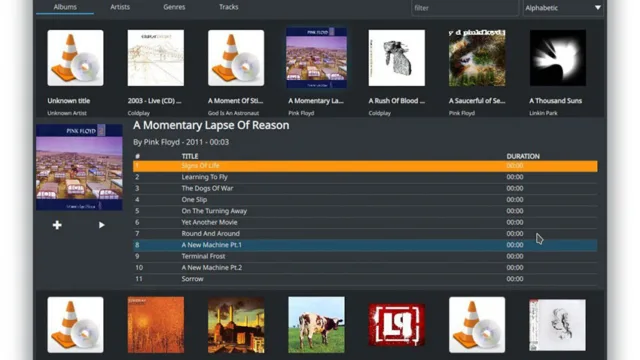Image resolution: width=640 pixels, height=360 pixels.
Task: Select track A New Machine Pt.2
Action: (x=365, y=268)
